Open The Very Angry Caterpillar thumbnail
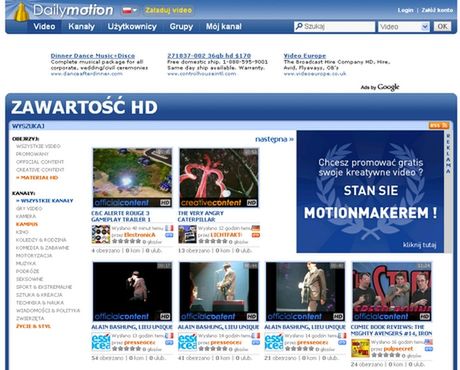 tap(219, 178)
